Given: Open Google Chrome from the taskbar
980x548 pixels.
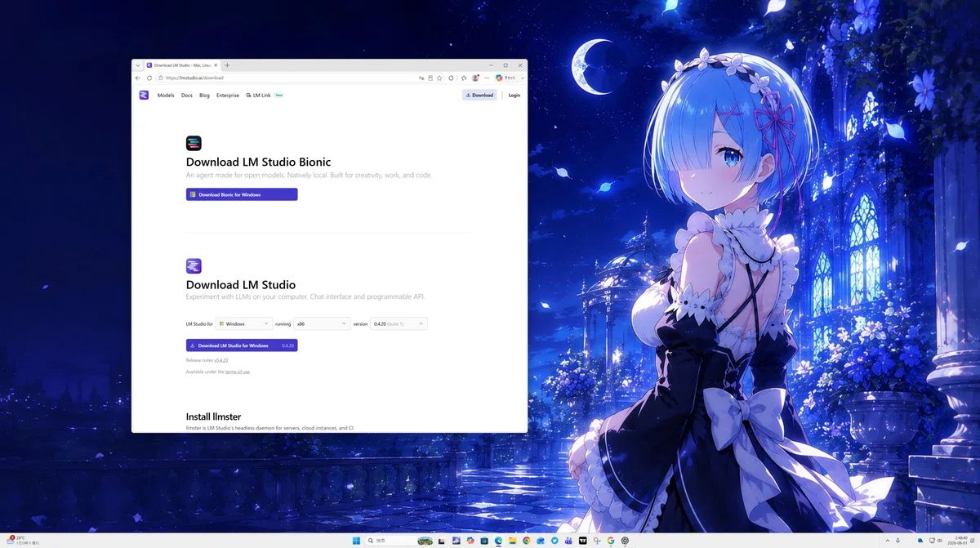Looking at the screenshot, I should coord(527,541).
